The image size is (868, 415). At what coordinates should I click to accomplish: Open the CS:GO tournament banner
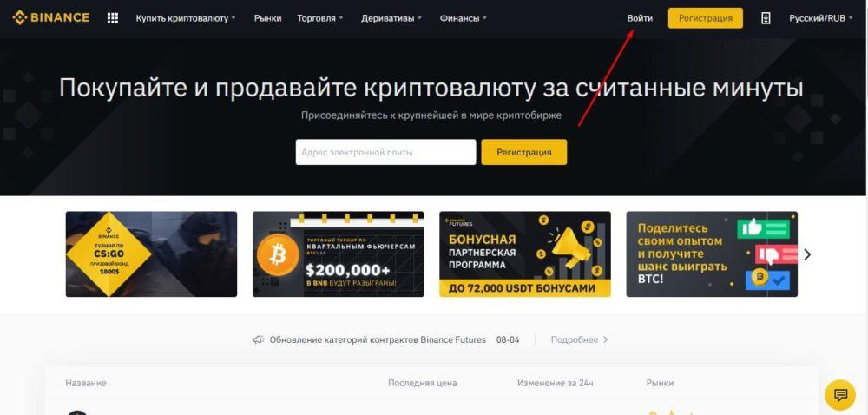[151, 254]
